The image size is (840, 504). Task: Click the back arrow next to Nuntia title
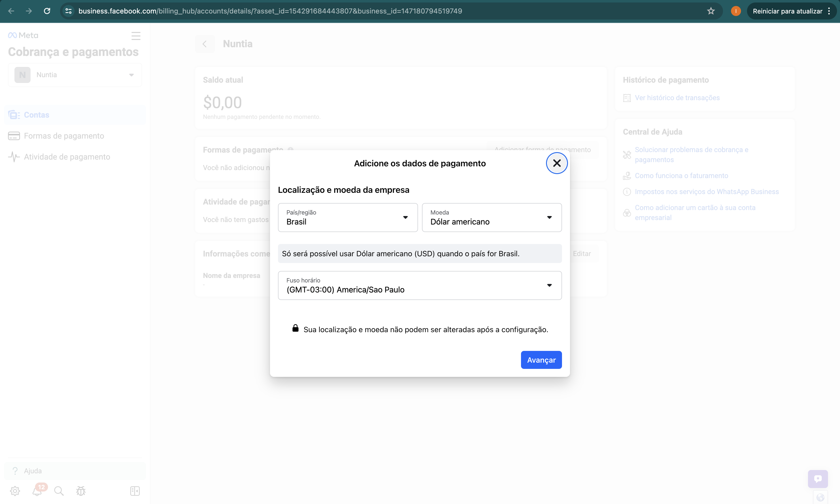205,44
